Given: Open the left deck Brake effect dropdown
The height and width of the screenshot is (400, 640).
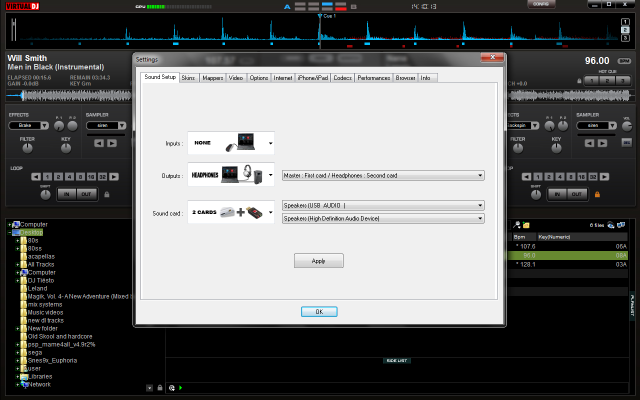Looking at the screenshot, I should (x=45, y=125).
